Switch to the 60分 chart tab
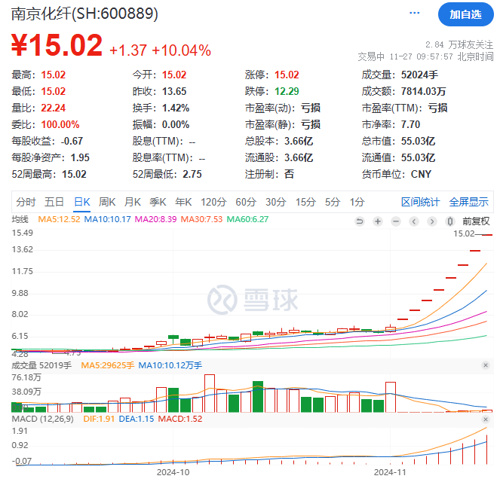 pyautogui.click(x=246, y=202)
